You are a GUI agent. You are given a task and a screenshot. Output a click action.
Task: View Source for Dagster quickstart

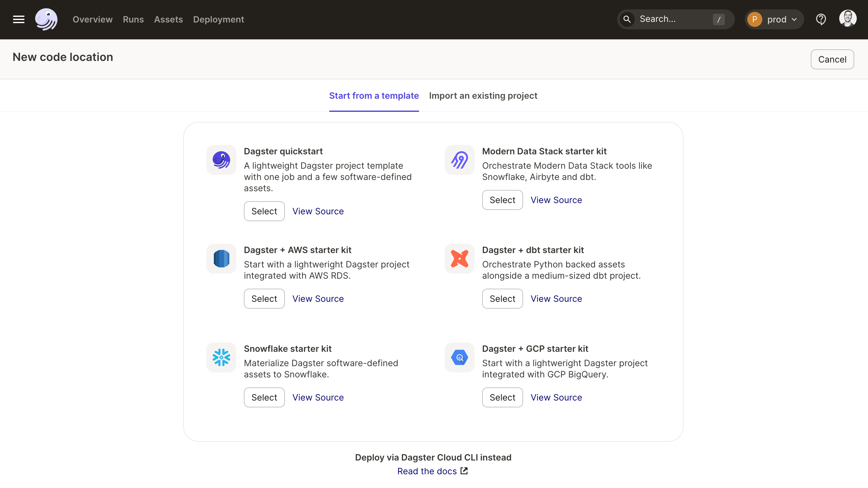click(x=318, y=211)
